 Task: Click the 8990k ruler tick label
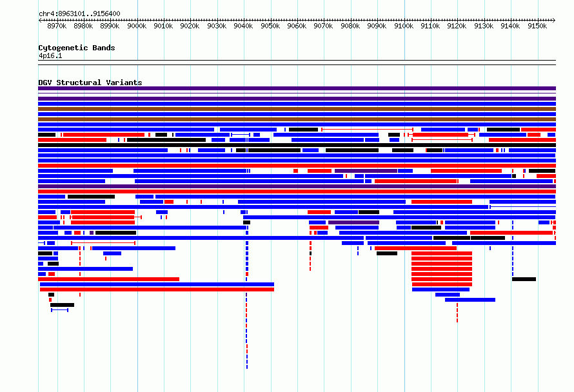click(110, 26)
